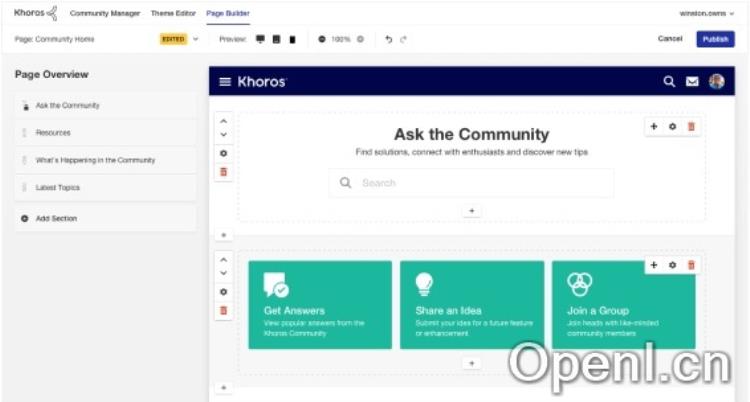750x402 pixels.
Task: Add widget to Ask the Community column toolbar
Action: coord(654,126)
